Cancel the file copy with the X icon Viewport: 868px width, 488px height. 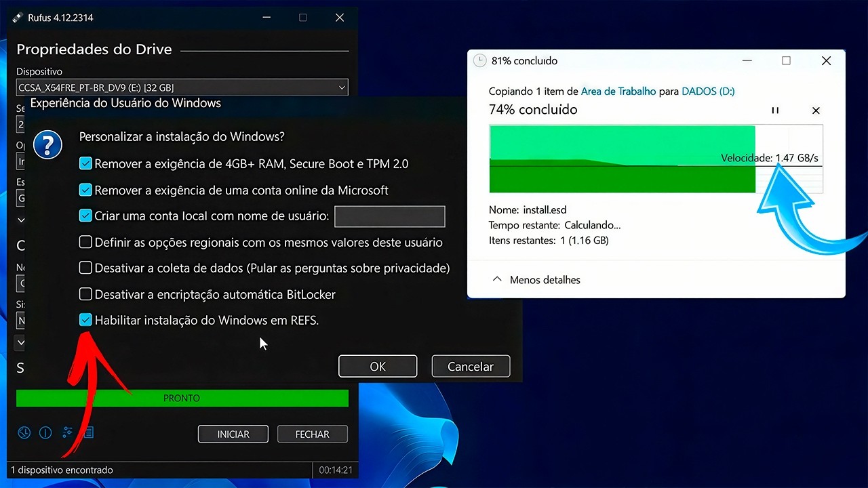click(816, 110)
